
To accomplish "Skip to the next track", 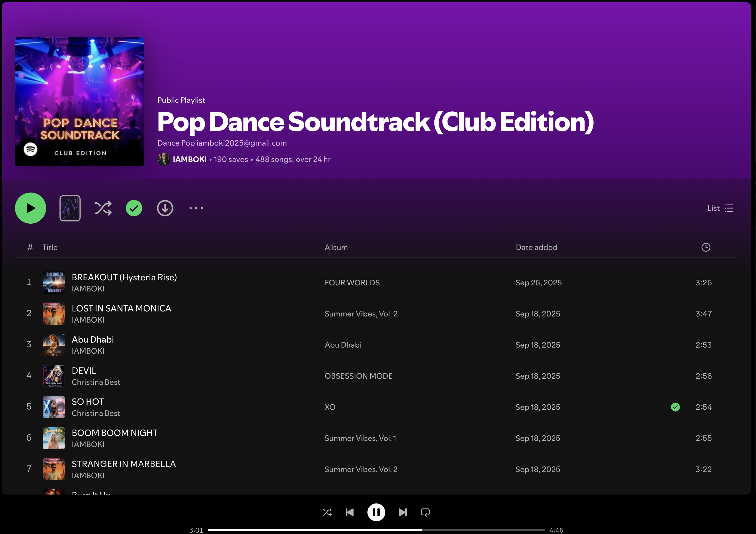I will tap(403, 512).
